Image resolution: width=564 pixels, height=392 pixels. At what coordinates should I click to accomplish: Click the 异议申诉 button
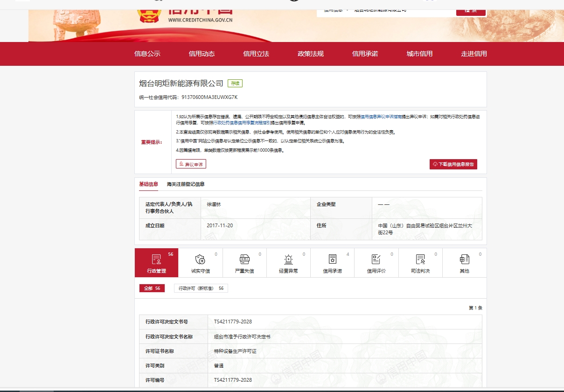point(191,164)
